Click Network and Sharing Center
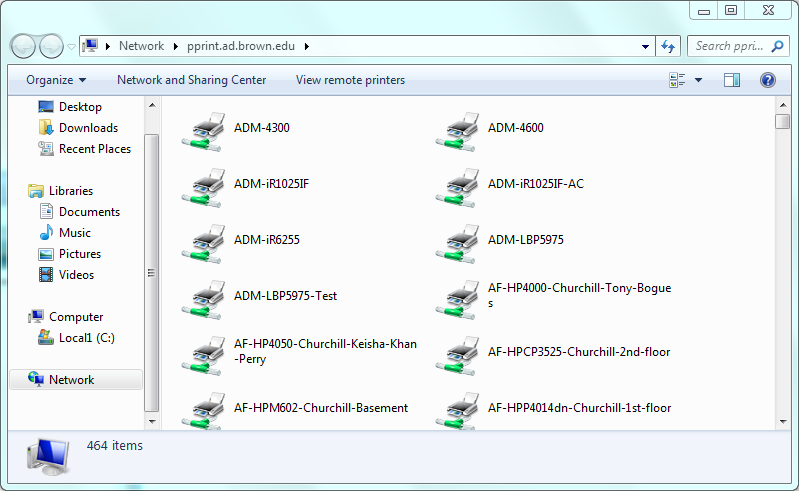This screenshot has width=799, height=491. 192,80
